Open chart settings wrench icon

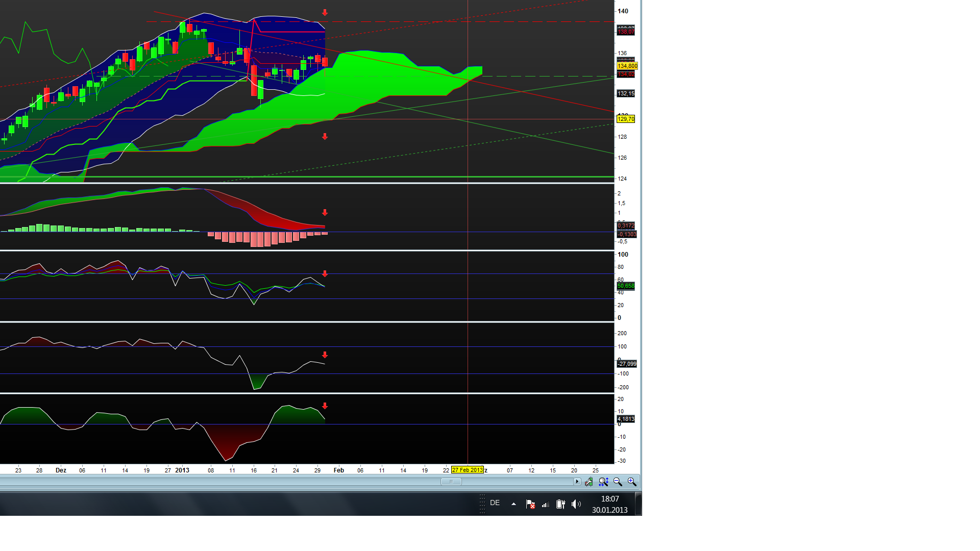click(x=589, y=482)
